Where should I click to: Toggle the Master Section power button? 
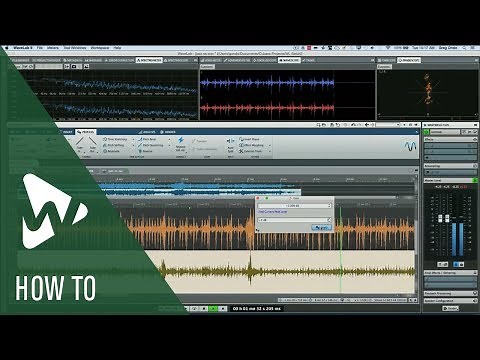tap(426, 132)
